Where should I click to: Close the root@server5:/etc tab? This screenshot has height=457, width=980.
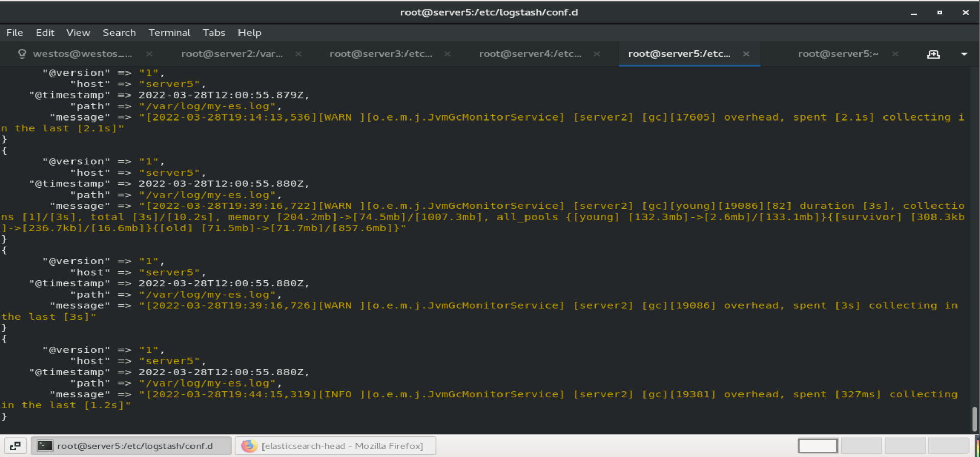746,54
